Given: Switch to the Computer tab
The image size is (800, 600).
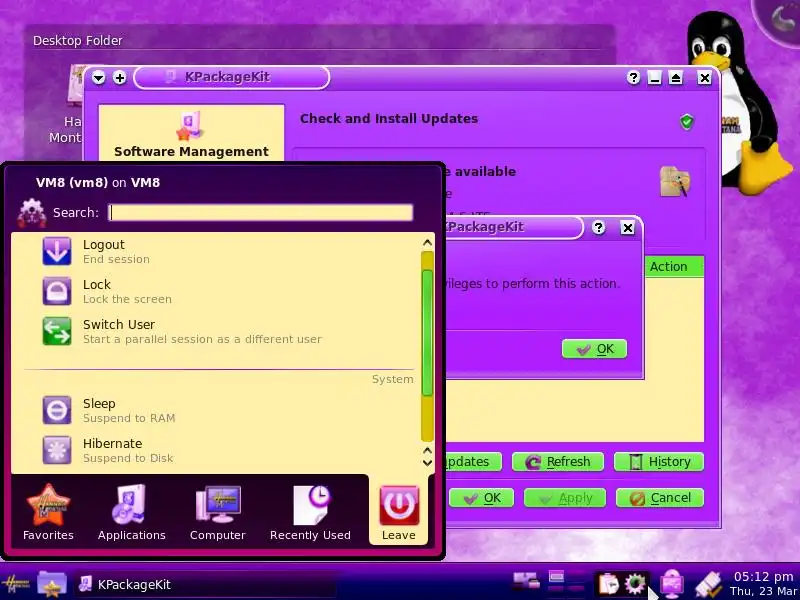Looking at the screenshot, I should coord(218,512).
